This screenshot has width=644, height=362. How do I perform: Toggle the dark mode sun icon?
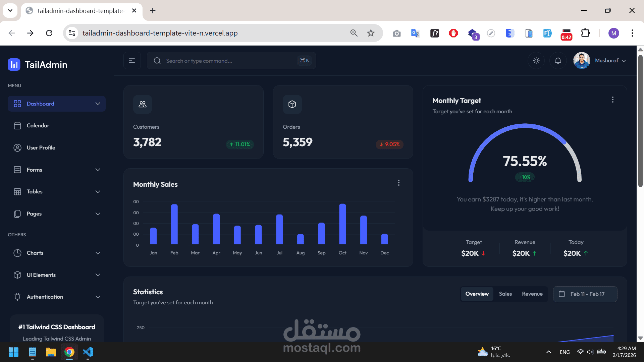pyautogui.click(x=536, y=61)
